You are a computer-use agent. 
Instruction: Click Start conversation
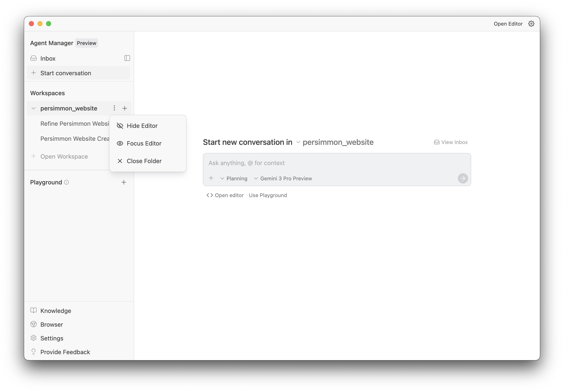point(65,73)
